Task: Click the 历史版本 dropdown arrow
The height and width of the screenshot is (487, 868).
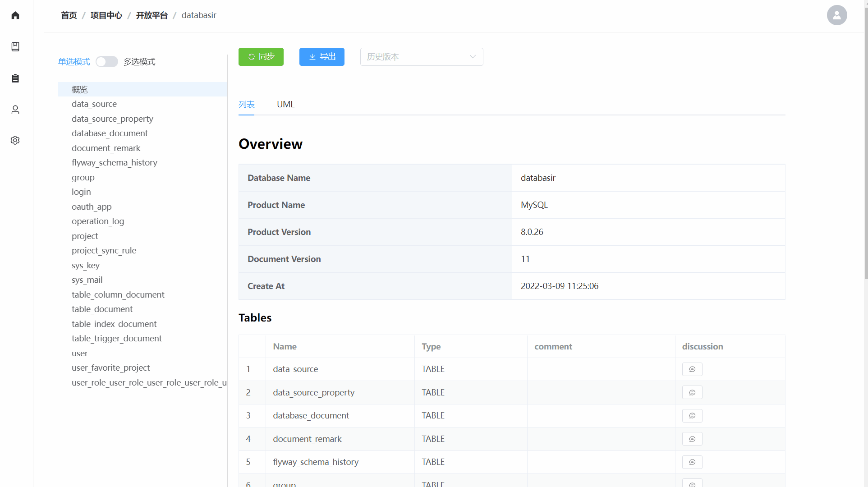Action: tap(473, 57)
